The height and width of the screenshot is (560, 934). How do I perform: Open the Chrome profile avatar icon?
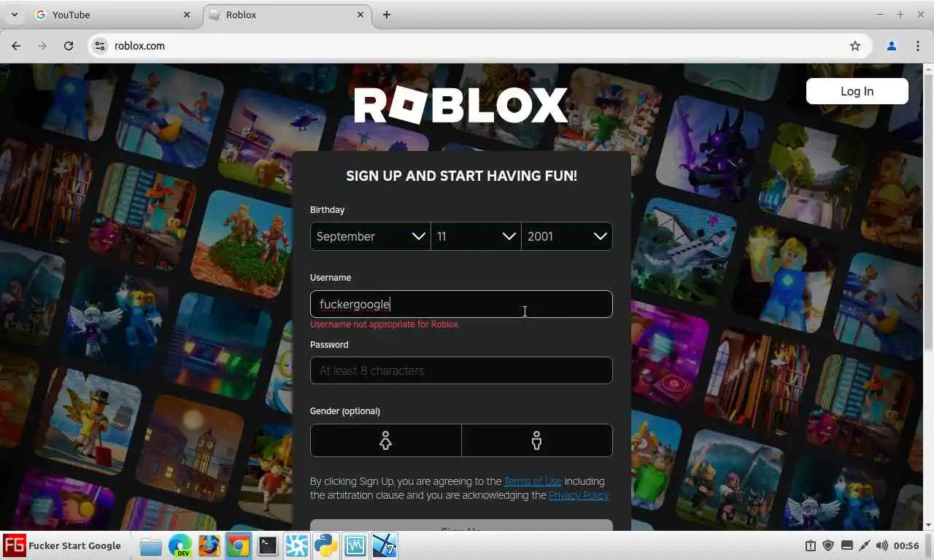coord(891,46)
